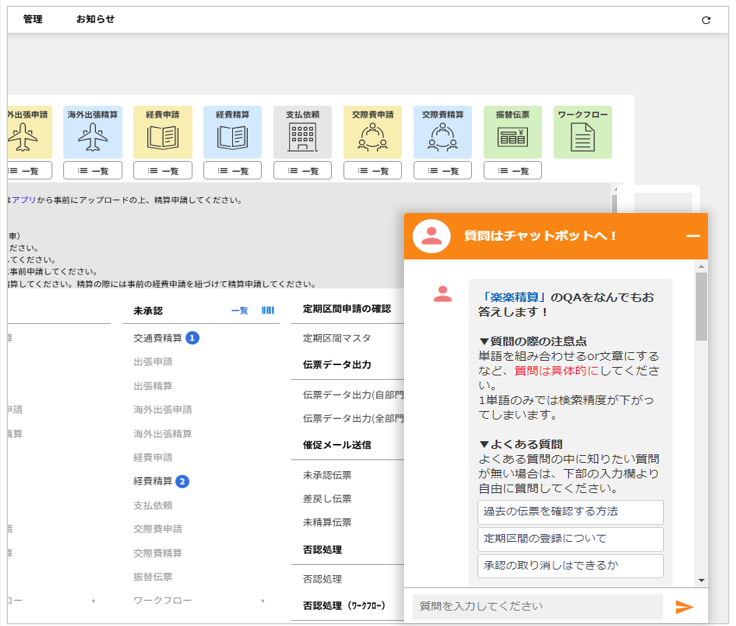Open the お知らせ menu
Screen dimensions: 736x626
tap(95, 19)
